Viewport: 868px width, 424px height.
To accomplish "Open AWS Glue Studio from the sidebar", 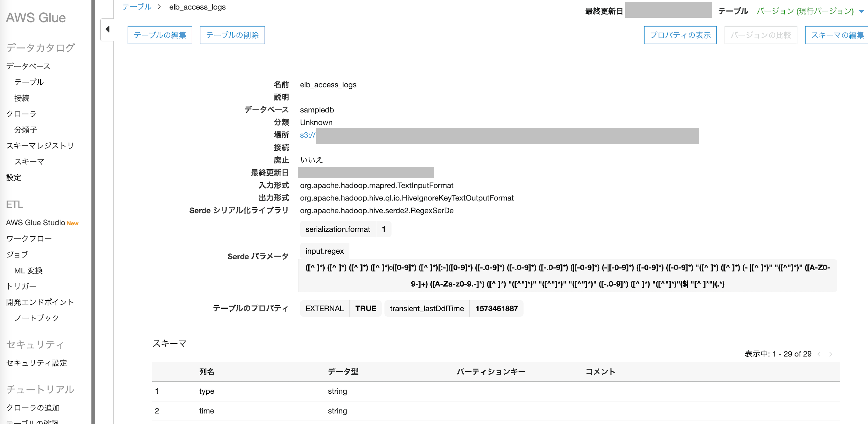I will click(x=35, y=222).
